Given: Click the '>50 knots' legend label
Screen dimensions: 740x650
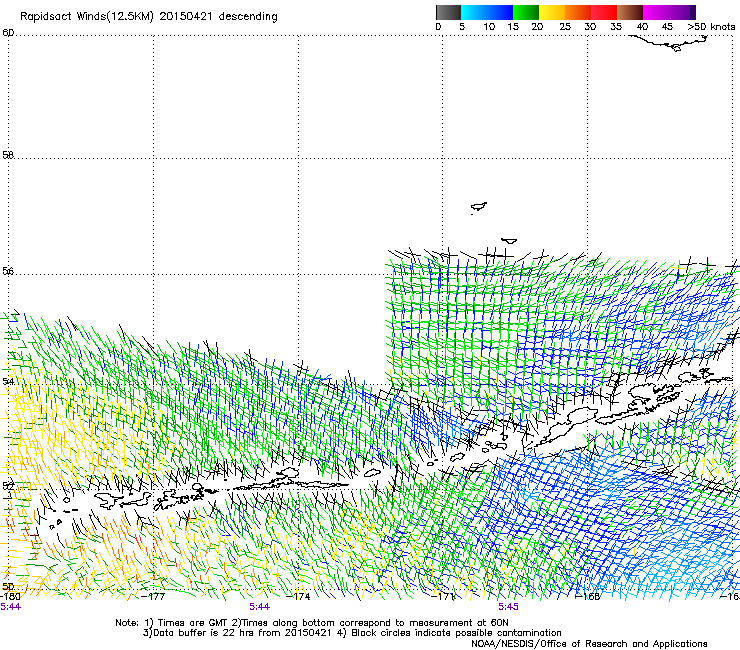Looking at the screenshot, I should click(711, 27).
